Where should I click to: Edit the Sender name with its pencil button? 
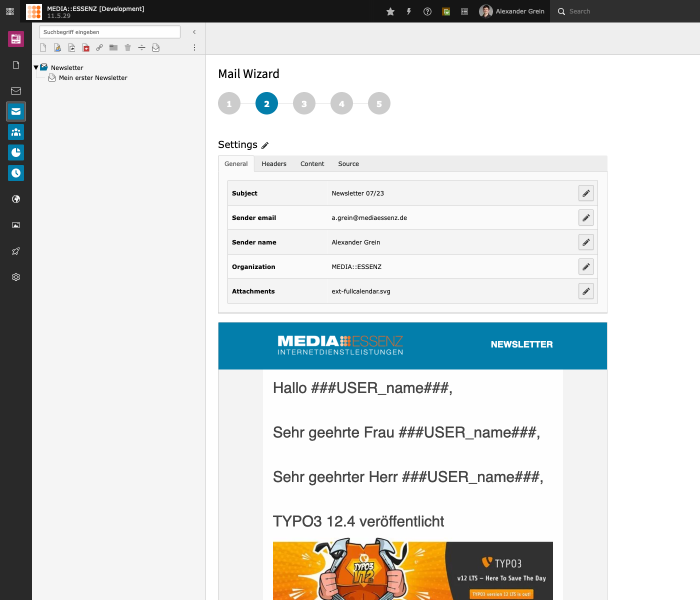(586, 242)
